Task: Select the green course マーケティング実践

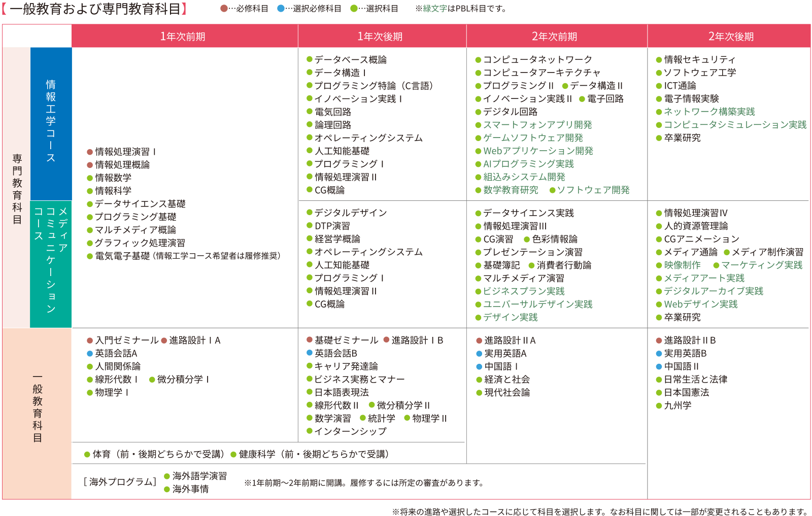Action: (x=758, y=265)
